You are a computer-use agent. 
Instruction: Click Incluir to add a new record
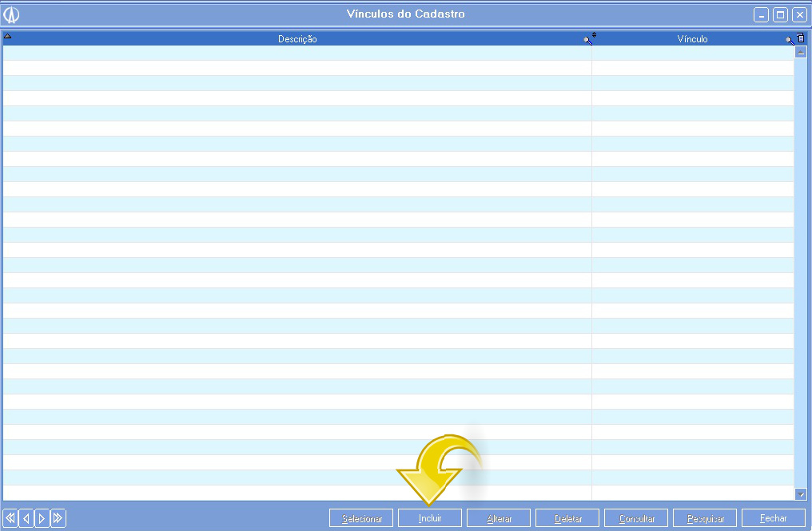430,518
